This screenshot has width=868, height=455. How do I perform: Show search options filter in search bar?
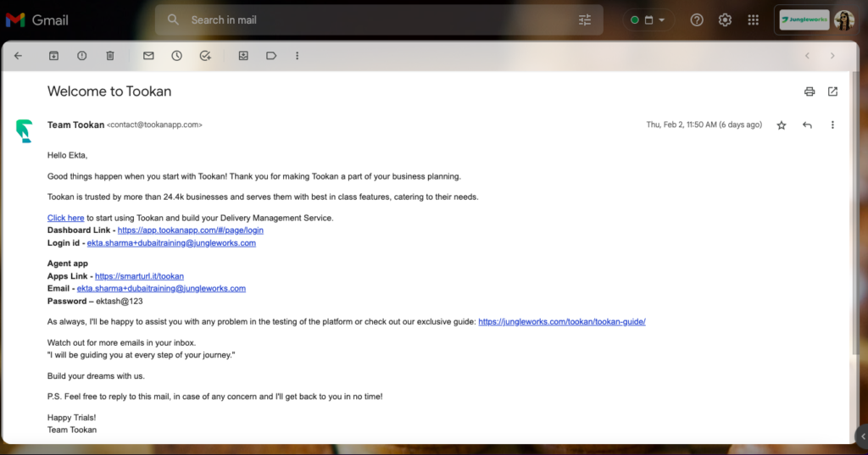point(585,19)
